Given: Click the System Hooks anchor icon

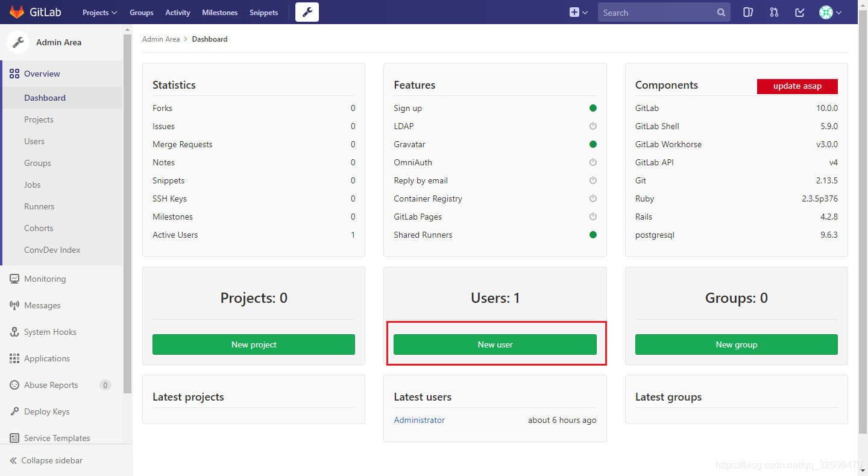Looking at the screenshot, I should 14,332.
